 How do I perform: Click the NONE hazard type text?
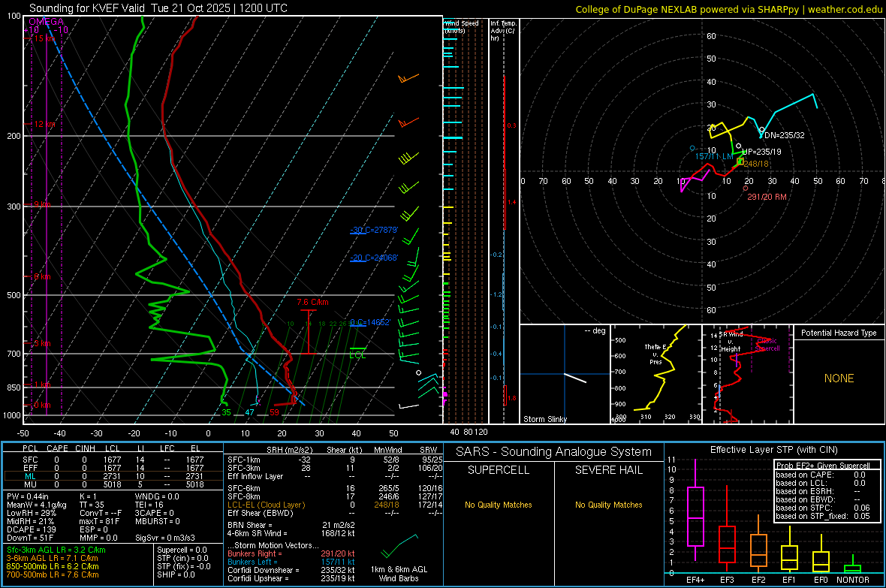(x=839, y=378)
